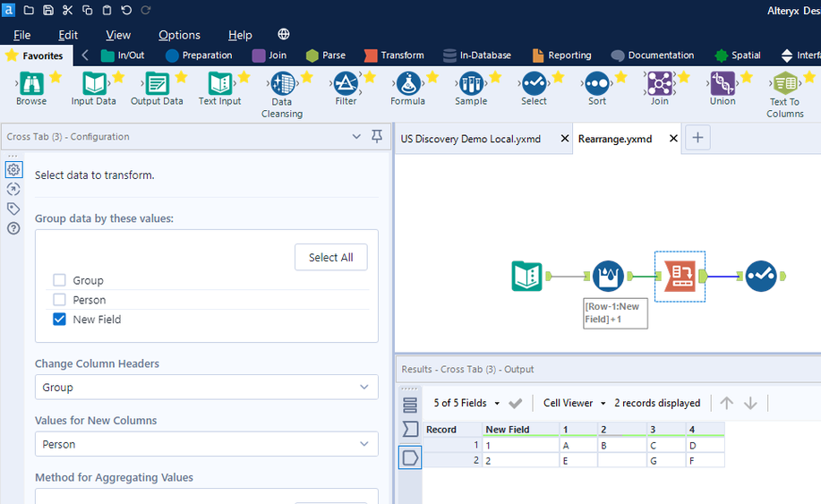Cut selection with the scissors icon

coord(67,10)
